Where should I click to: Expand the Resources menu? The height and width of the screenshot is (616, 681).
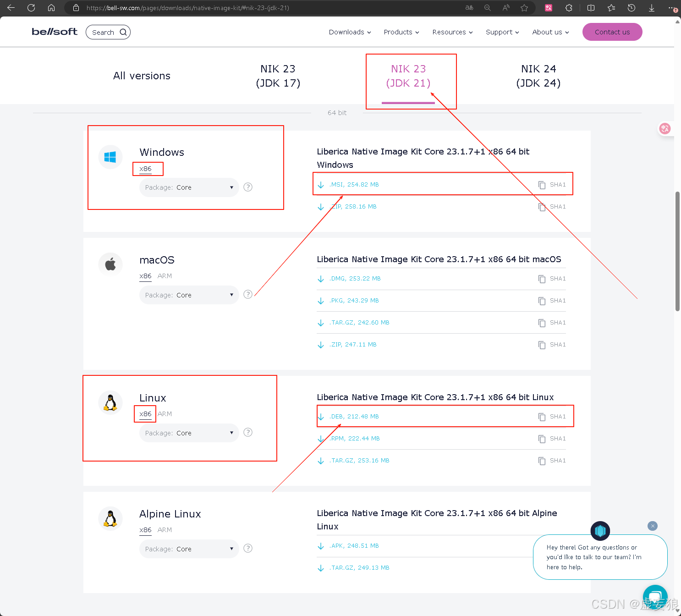[x=452, y=32]
